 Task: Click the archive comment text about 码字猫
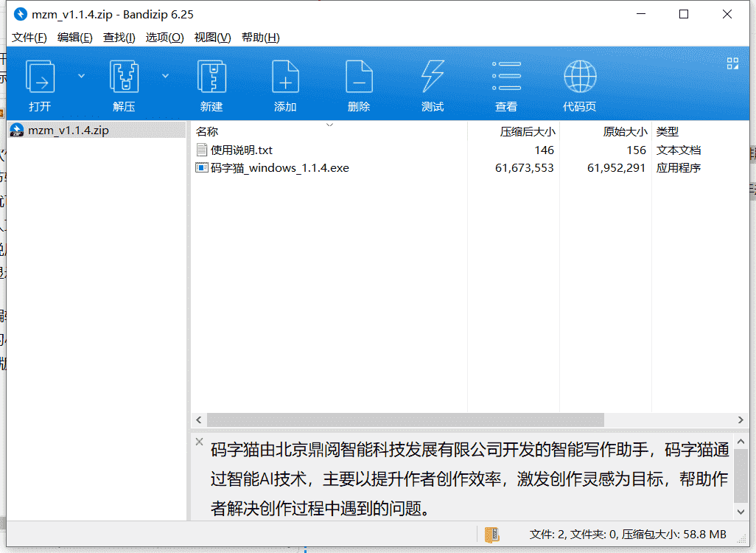coord(469,479)
